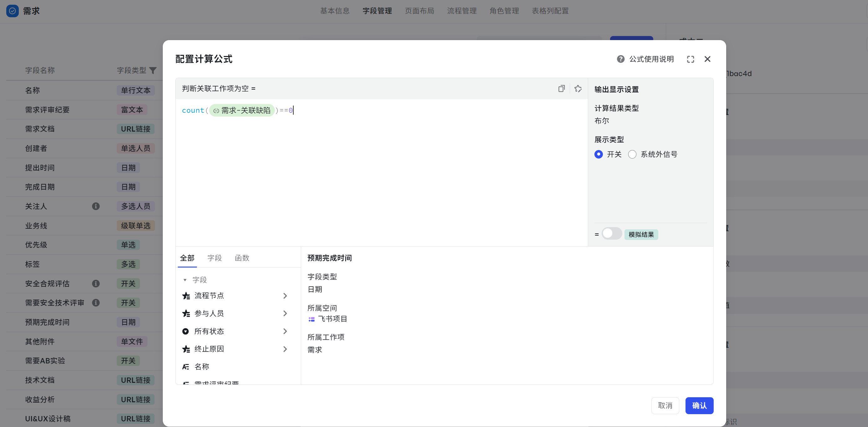Image resolution: width=868 pixels, height=427 pixels.
Task: Click 优先级 row in field table
Action: (84, 245)
